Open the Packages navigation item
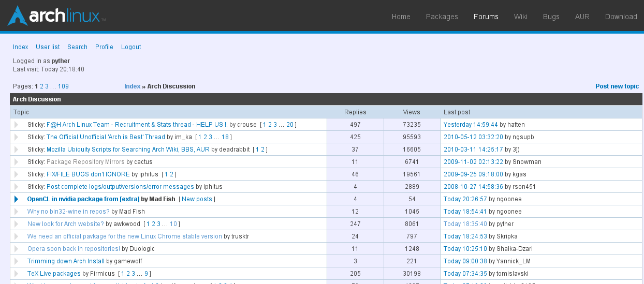 click(x=442, y=17)
